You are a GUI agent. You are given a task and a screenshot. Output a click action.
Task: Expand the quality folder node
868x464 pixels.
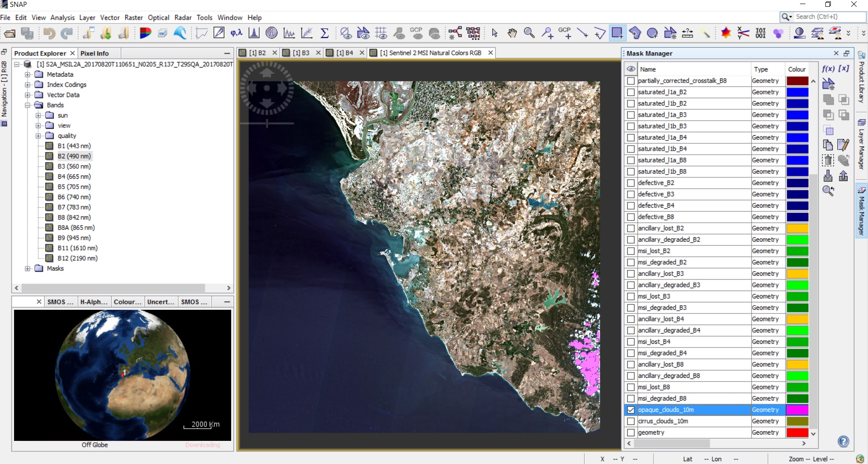click(39, 136)
